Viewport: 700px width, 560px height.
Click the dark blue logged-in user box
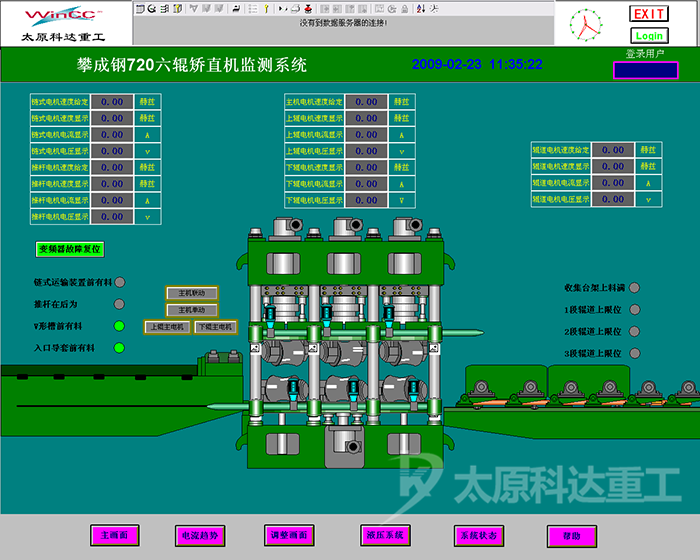pos(645,70)
